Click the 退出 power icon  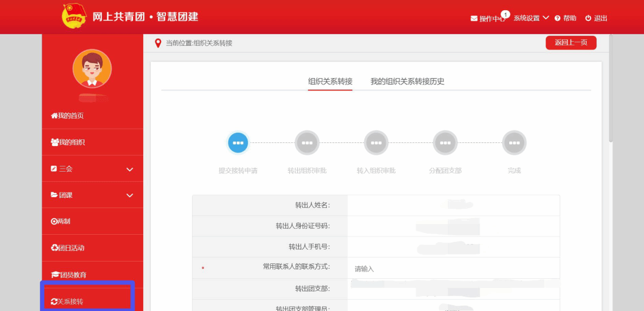coord(588,18)
